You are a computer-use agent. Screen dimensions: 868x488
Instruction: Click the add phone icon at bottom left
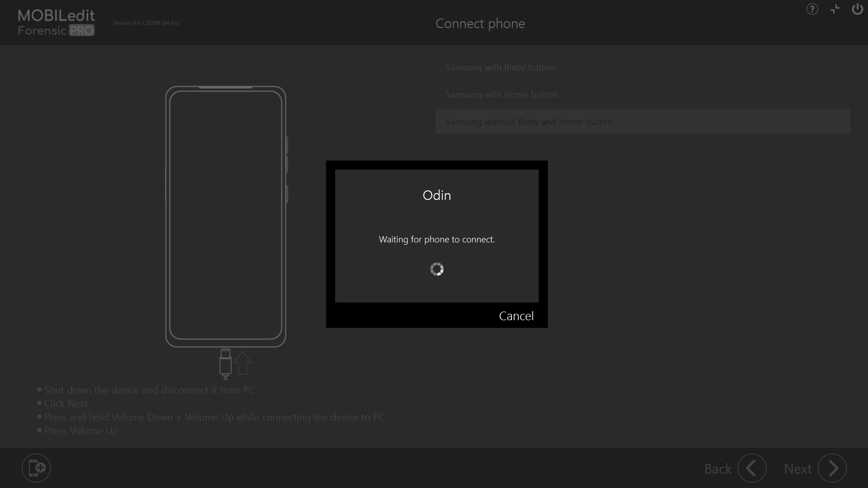click(36, 468)
